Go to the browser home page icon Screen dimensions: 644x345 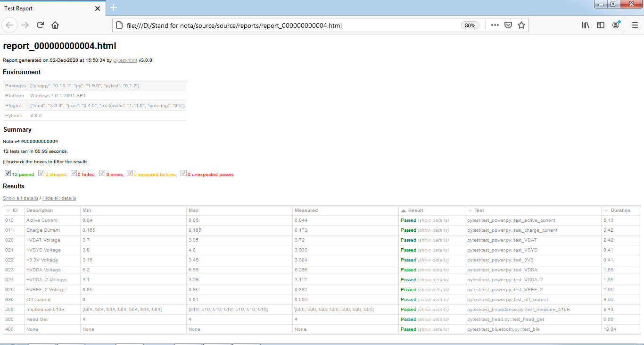pos(55,25)
